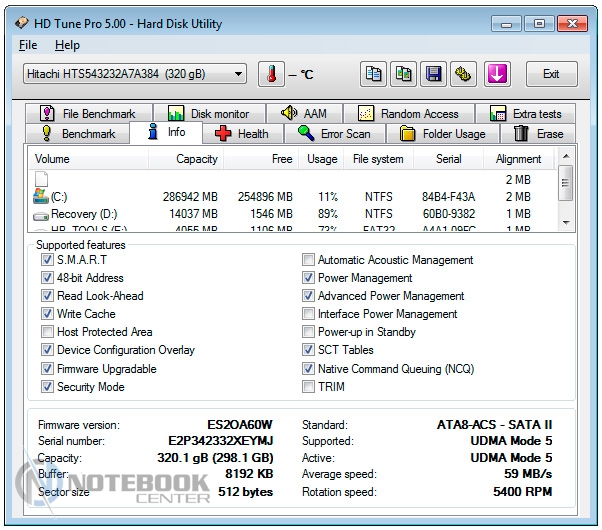Switch to the Error Scan tab
The image size is (602, 530).
(x=334, y=133)
